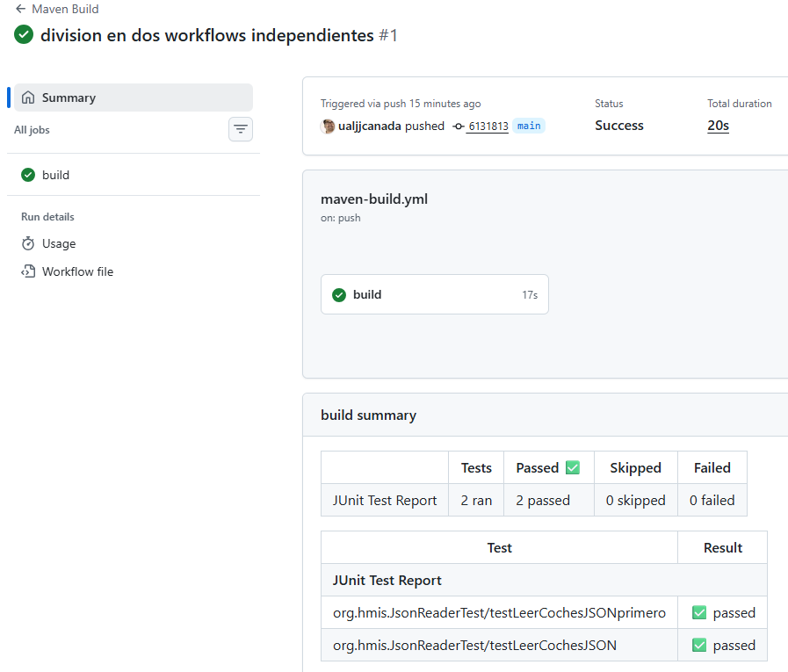Open the Summary tab in sidebar

(x=69, y=98)
